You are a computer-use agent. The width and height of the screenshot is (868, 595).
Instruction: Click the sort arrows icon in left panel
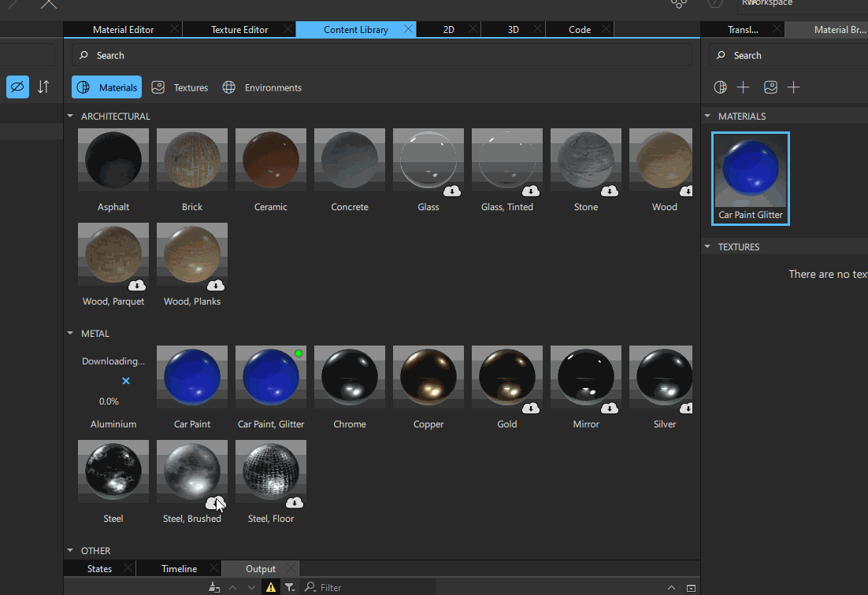pyautogui.click(x=43, y=87)
